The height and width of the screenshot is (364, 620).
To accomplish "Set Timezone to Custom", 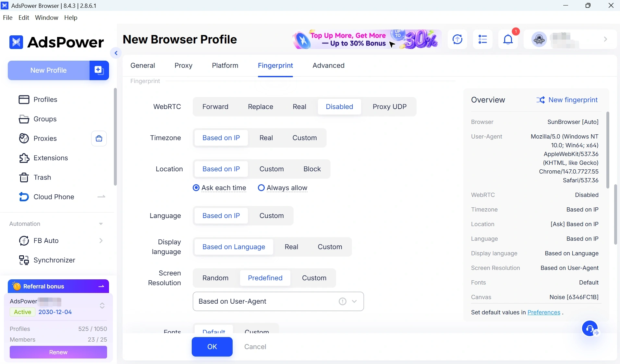I will click(x=305, y=138).
